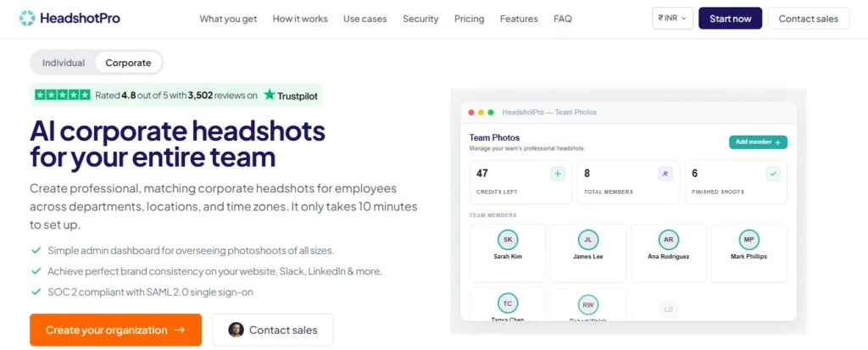The image size is (868, 350).
Task: Go to Pricing in navigation
Action: point(469,19)
